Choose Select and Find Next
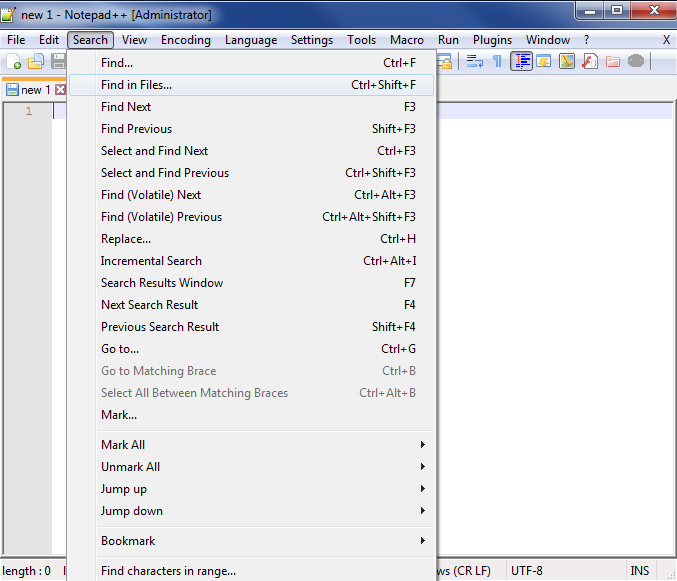Viewport: 677px width, 581px height. click(x=251, y=151)
